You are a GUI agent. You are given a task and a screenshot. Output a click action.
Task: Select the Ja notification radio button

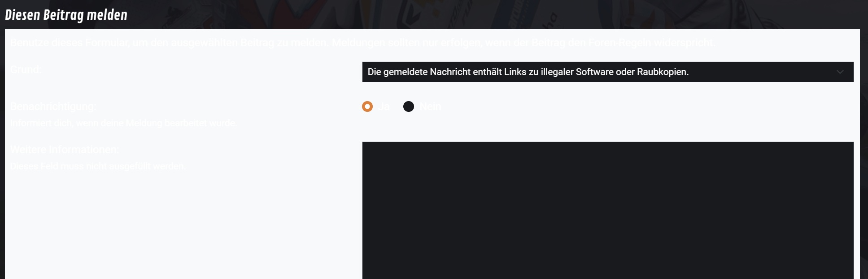pyautogui.click(x=367, y=106)
